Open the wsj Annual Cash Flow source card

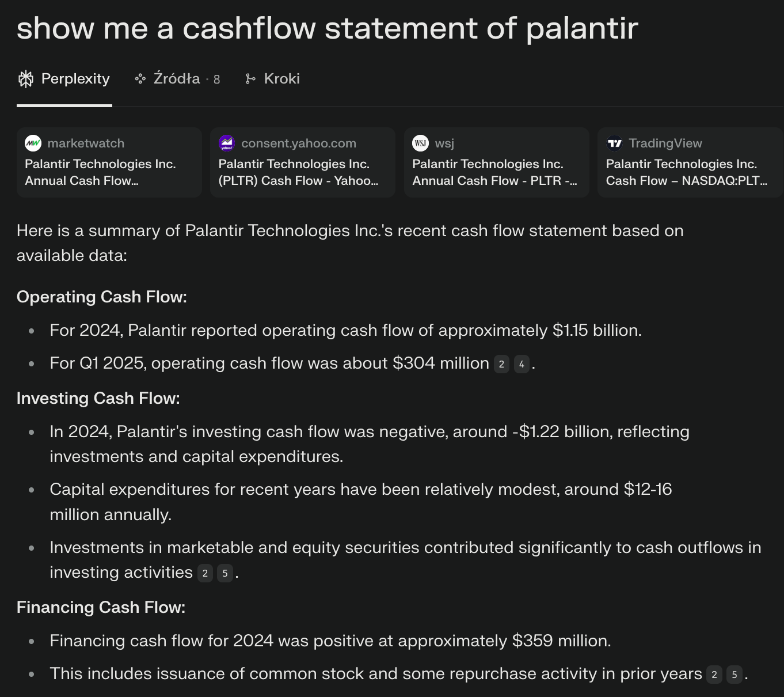coord(497,162)
